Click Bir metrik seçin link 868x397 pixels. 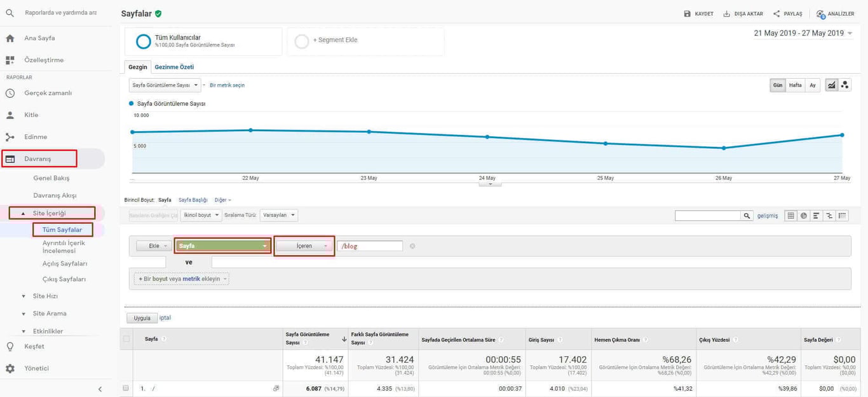click(227, 85)
